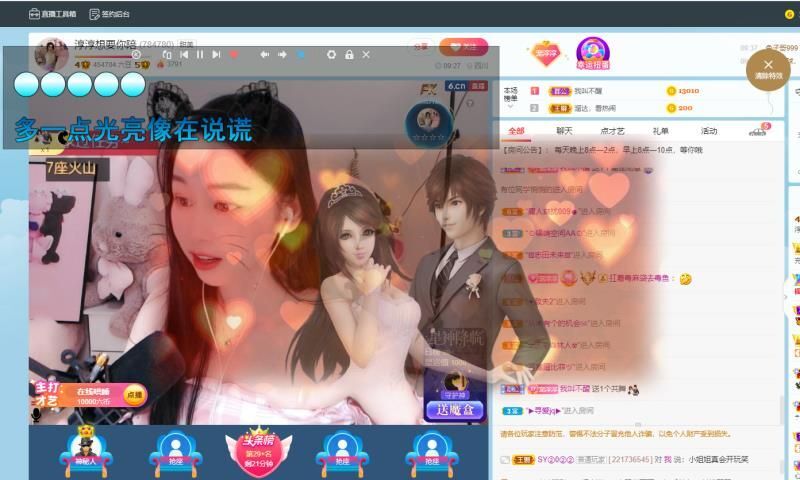Pause the music in lyric bar

tap(200, 55)
